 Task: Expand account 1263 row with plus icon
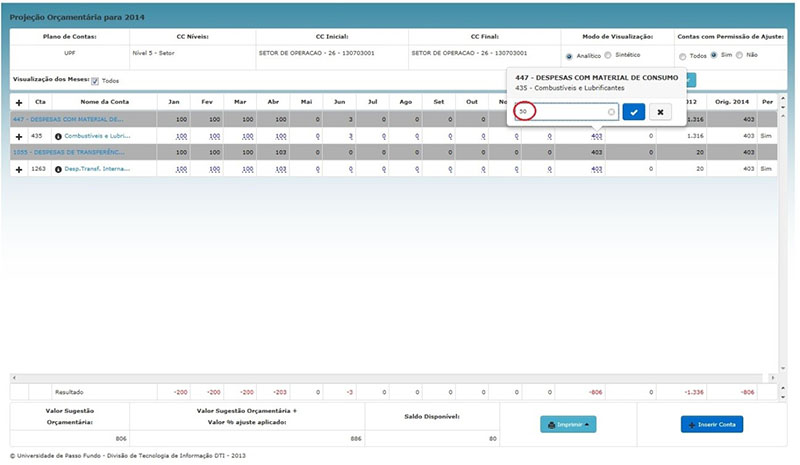[19, 169]
